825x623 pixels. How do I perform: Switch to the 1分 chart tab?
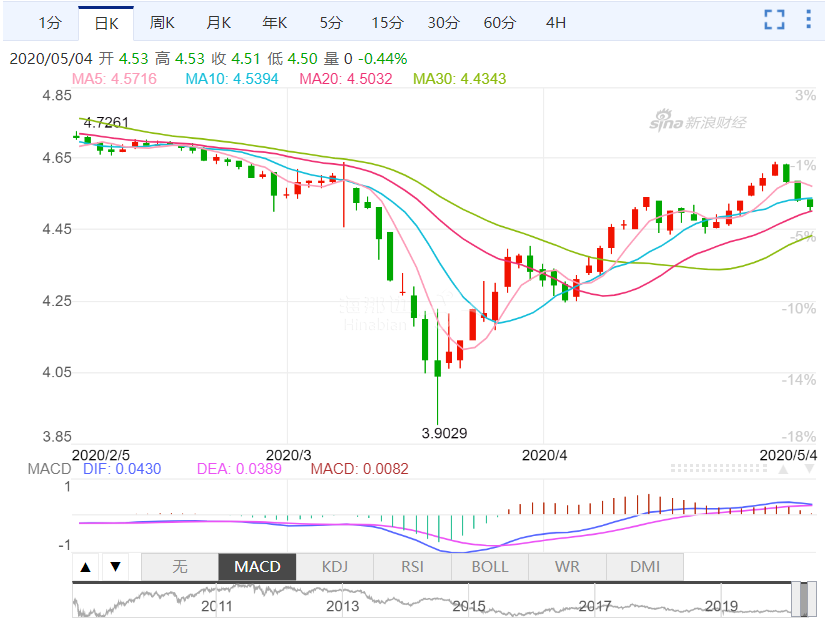click(x=49, y=22)
